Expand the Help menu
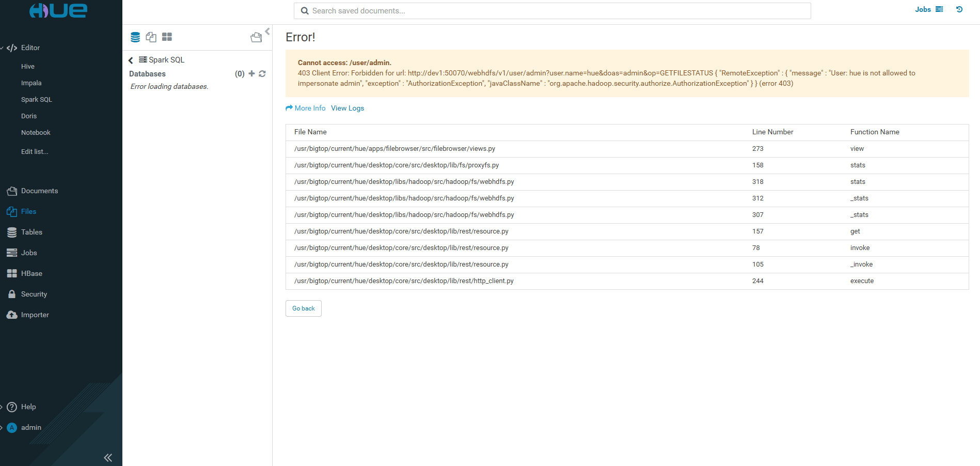This screenshot has height=466, width=980. (x=28, y=407)
